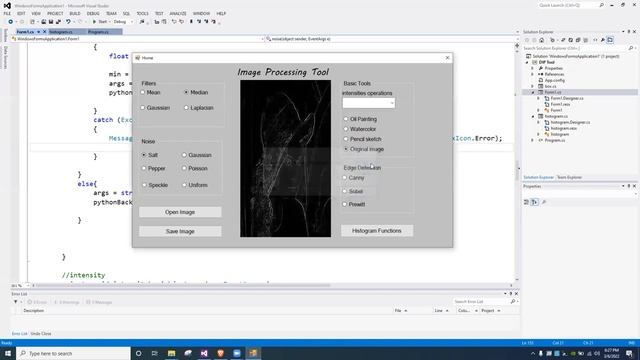Click the Save Image button
The width and height of the screenshot is (640, 360).
click(180, 231)
